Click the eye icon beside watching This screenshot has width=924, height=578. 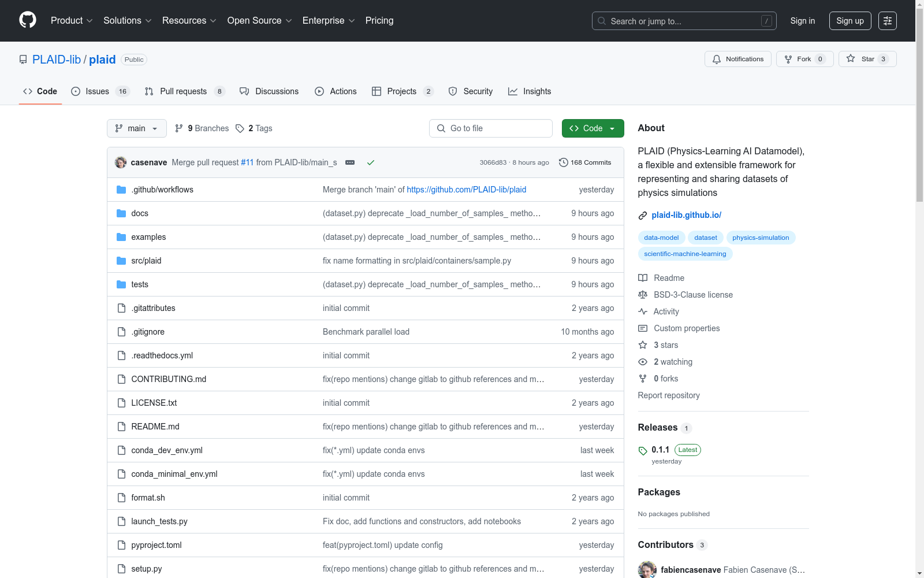pyautogui.click(x=643, y=362)
